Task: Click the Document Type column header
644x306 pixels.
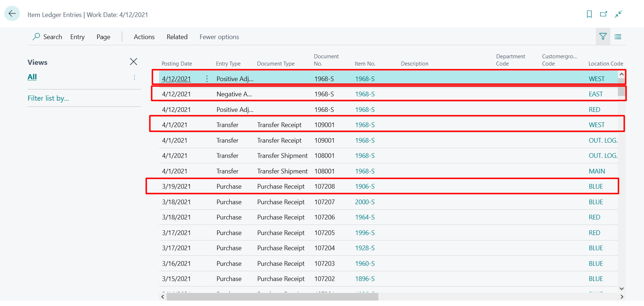Action: pyautogui.click(x=276, y=63)
